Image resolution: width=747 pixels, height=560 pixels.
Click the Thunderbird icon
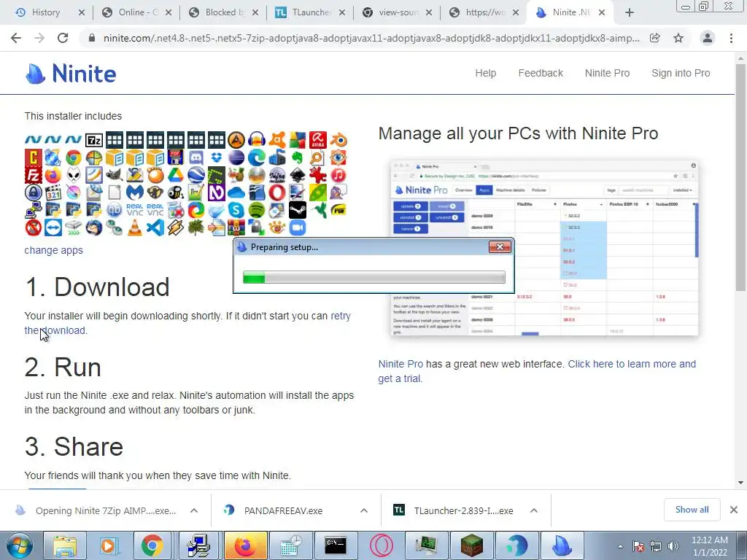(94, 227)
